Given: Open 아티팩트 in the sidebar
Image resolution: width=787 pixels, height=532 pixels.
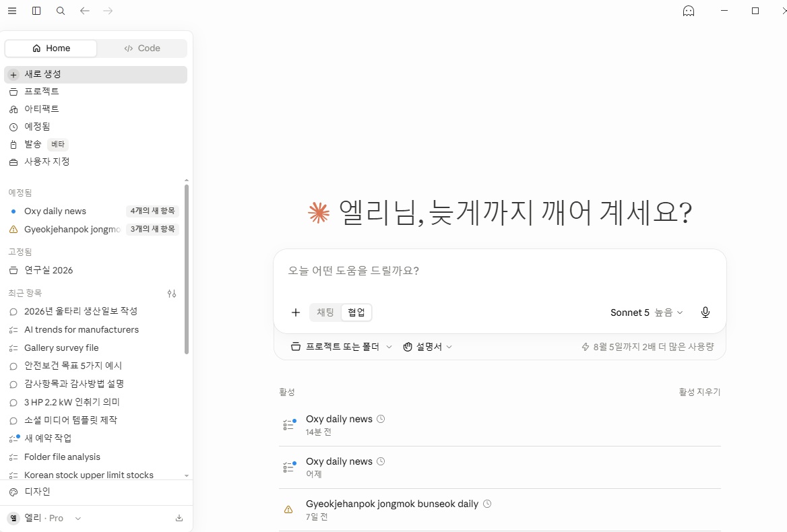Looking at the screenshot, I should 96,109.
